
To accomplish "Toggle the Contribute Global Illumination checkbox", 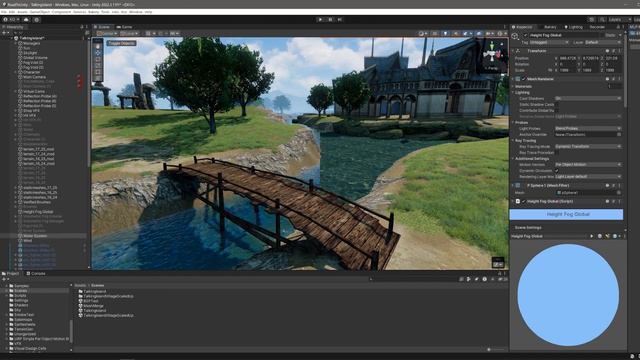I will (557, 110).
